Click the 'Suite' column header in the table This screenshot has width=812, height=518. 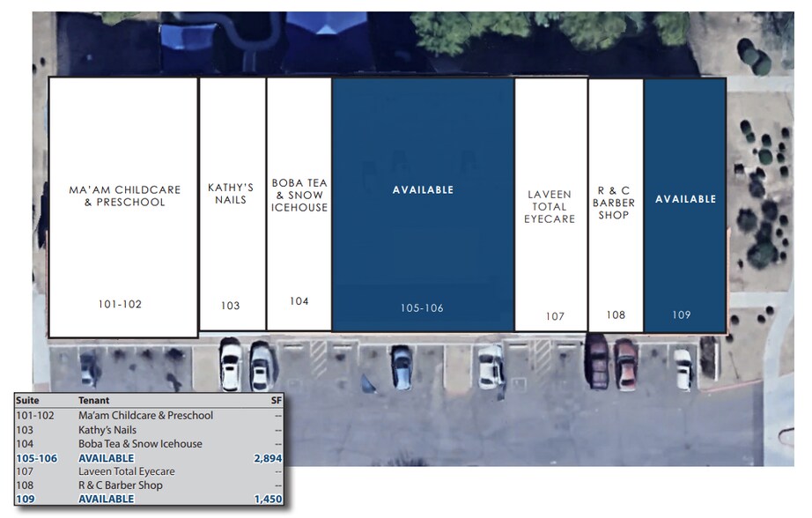point(28,400)
